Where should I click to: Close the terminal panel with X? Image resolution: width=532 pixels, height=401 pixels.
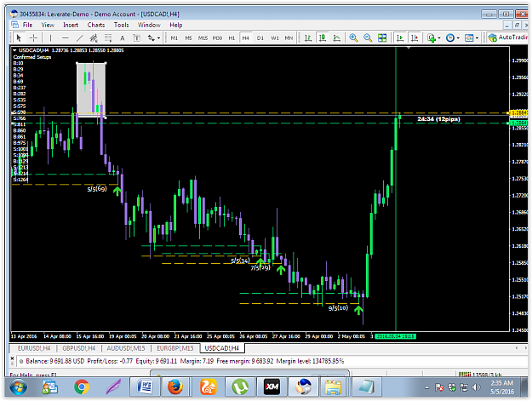pyautogui.click(x=12, y=358)
